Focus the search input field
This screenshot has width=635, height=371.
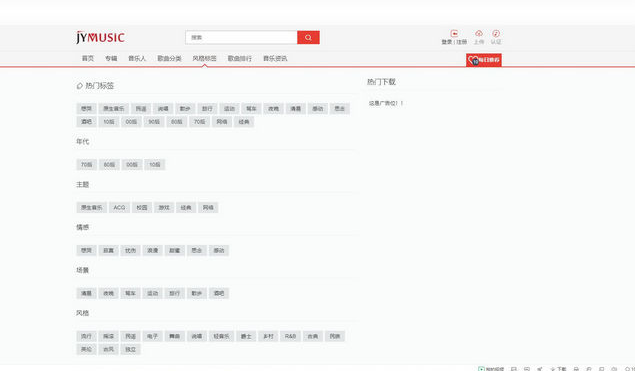[x=241, y=37]
